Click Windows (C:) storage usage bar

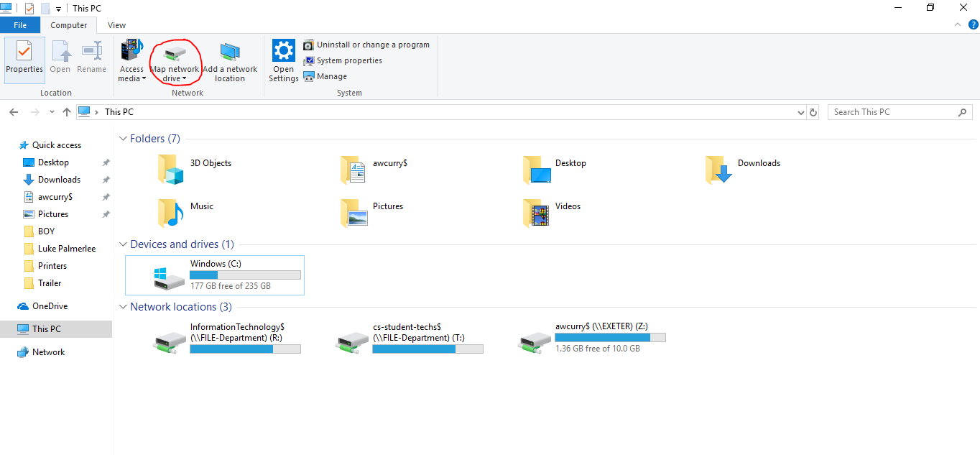tap(245, 275)
